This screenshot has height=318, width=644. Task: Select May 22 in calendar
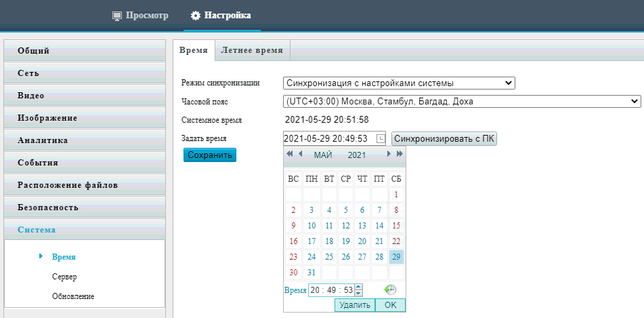396,241
